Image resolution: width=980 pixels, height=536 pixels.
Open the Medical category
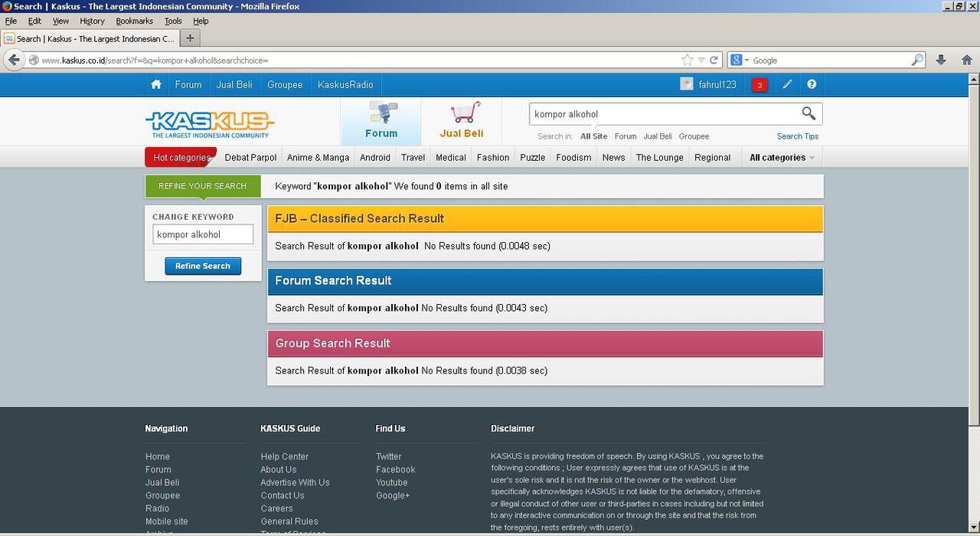451,158
